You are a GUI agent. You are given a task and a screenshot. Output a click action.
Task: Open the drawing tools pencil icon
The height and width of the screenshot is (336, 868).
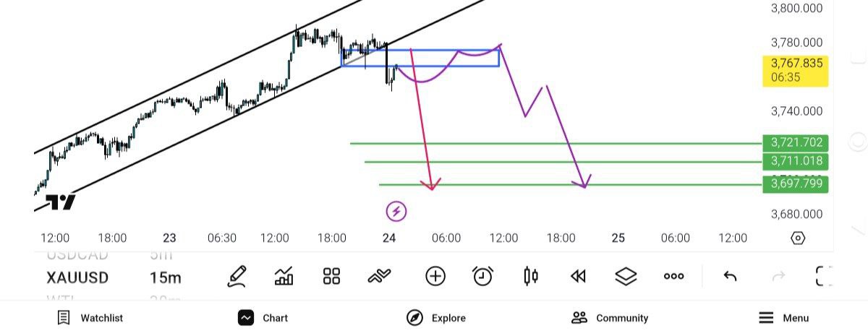point(237,276)
